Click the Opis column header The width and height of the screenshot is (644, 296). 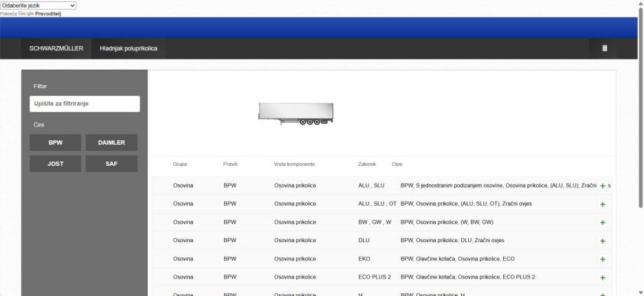click(397, 164)
